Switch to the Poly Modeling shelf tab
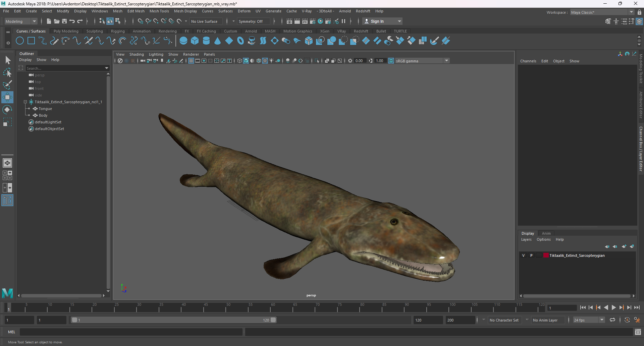644x346 pixels. 66,31
